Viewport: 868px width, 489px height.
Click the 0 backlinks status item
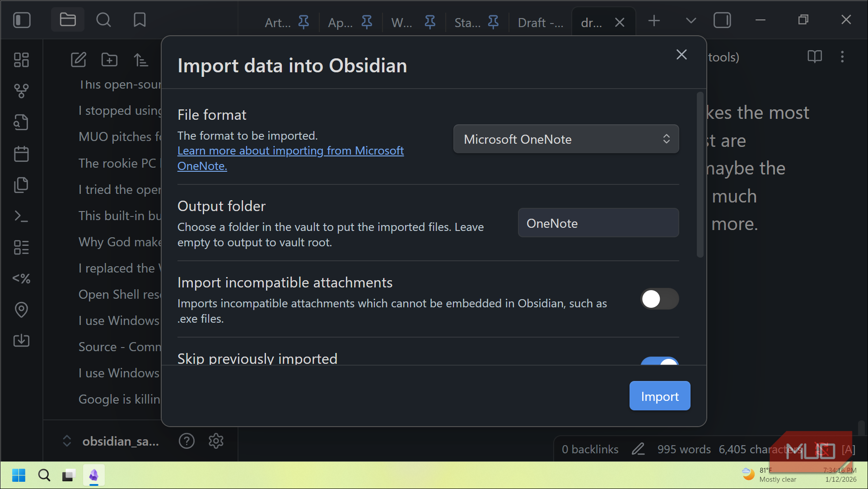point(590,449)
